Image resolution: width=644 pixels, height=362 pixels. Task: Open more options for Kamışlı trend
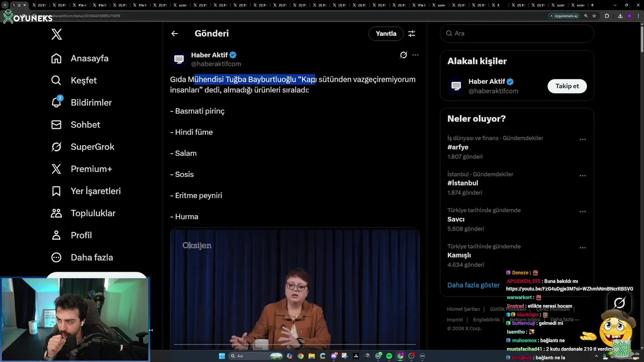tap(583, 248)
